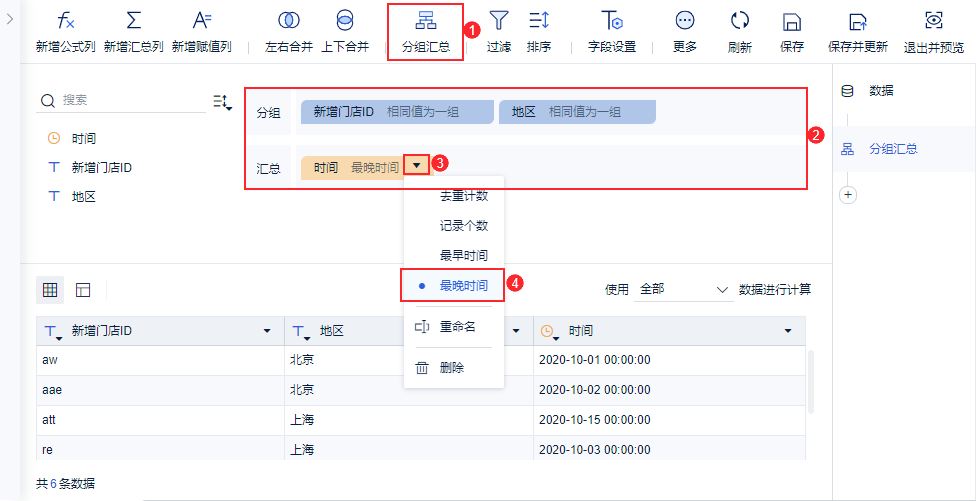Viewport: 976px width, 501px height.
Task: Click the cell containing att
Action: (x=161, y=420)
